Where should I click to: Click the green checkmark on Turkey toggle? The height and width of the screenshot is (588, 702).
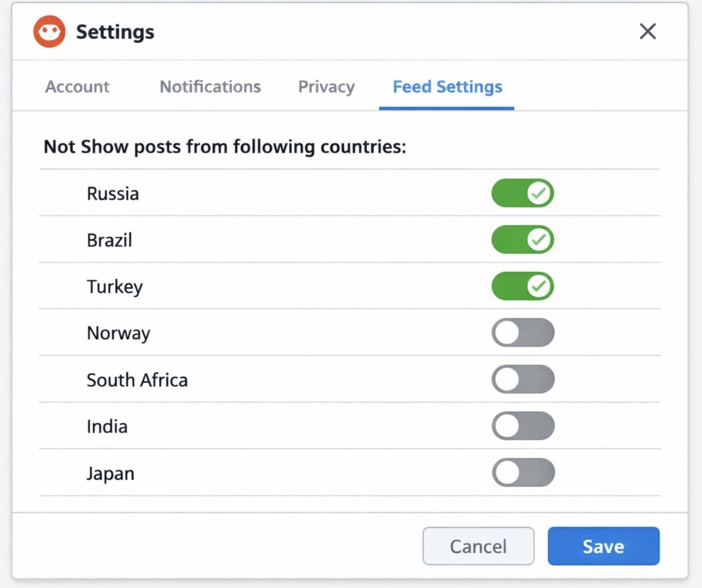(x=539, y=286)
